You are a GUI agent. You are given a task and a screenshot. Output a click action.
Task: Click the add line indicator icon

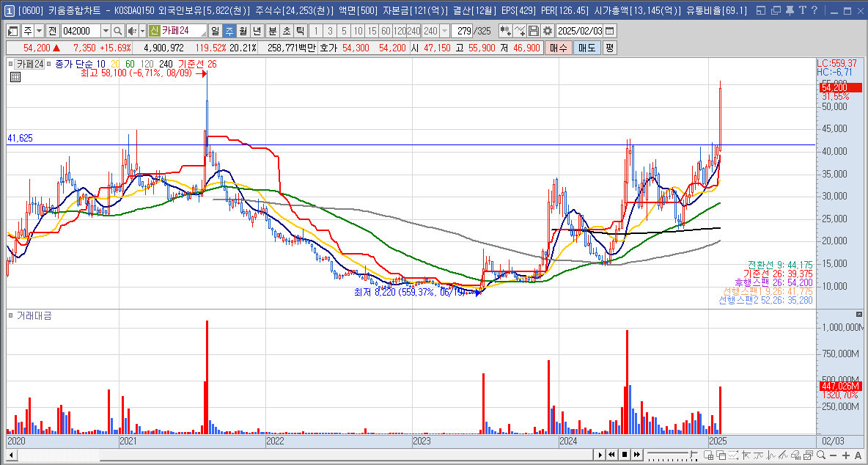click(520, 31)
